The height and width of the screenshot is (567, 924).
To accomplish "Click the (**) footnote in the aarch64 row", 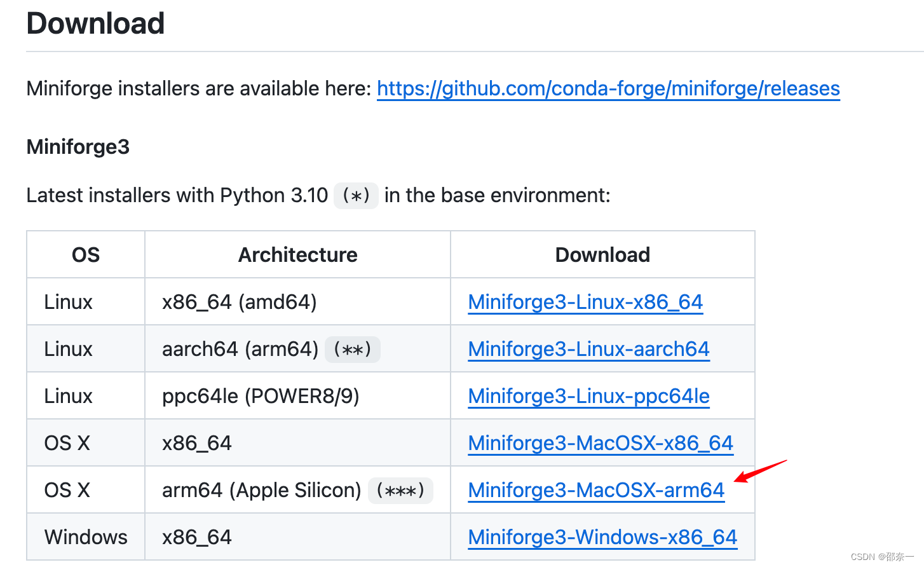I will click(x=352, y=349).
